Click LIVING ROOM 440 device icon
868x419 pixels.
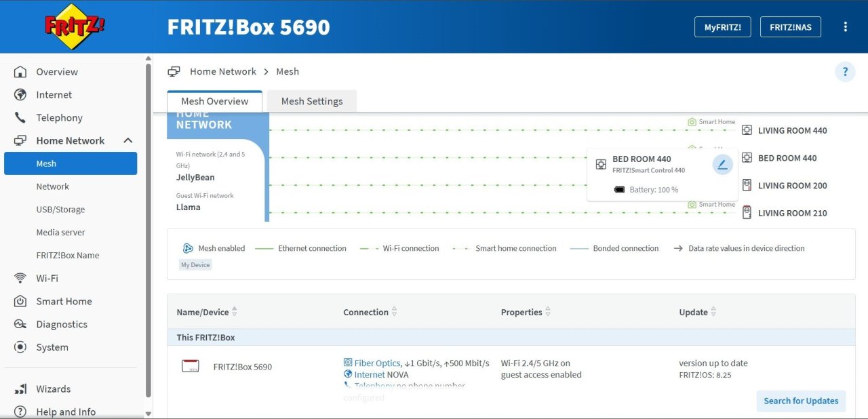point(747,130)
